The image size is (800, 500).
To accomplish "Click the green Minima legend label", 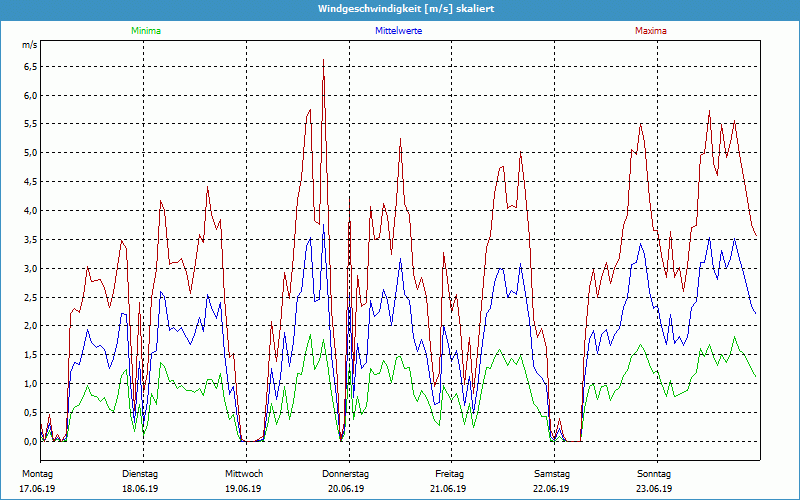I will pos(146,31).
